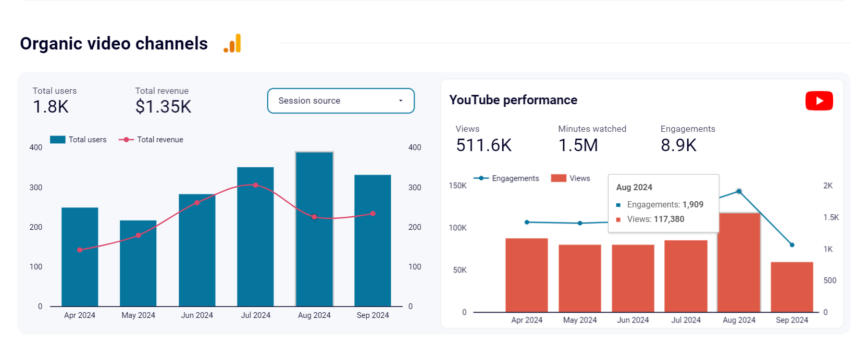Click the Views 511.6K scorecard

point(483,140)
